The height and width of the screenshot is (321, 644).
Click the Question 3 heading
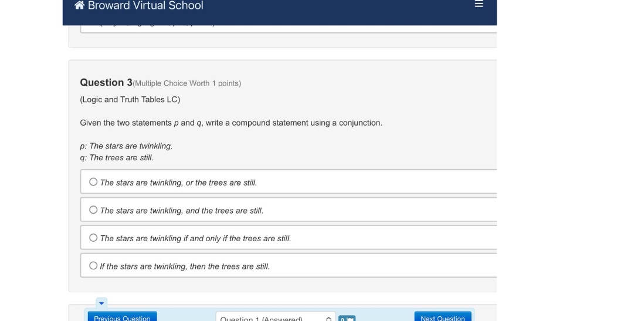pos(106,82)
